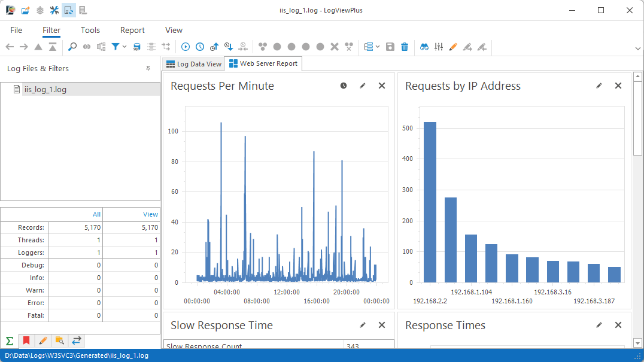Open a log file with the folder icon

(26, 10)
